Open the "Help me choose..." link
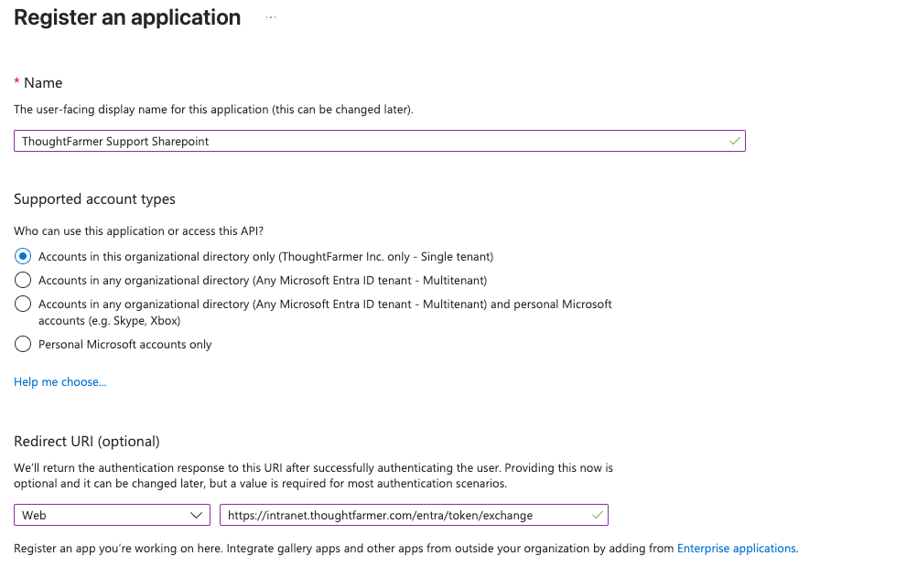 pos(59,381)
